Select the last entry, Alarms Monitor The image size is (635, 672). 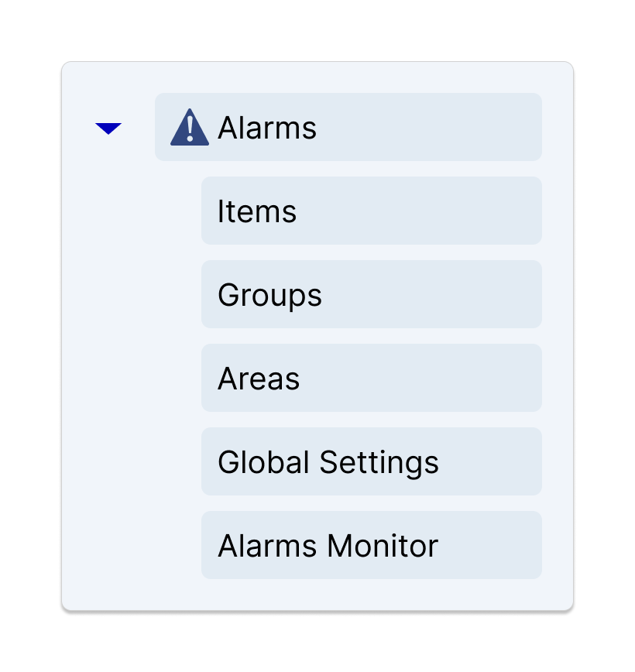tap(372, 545)
